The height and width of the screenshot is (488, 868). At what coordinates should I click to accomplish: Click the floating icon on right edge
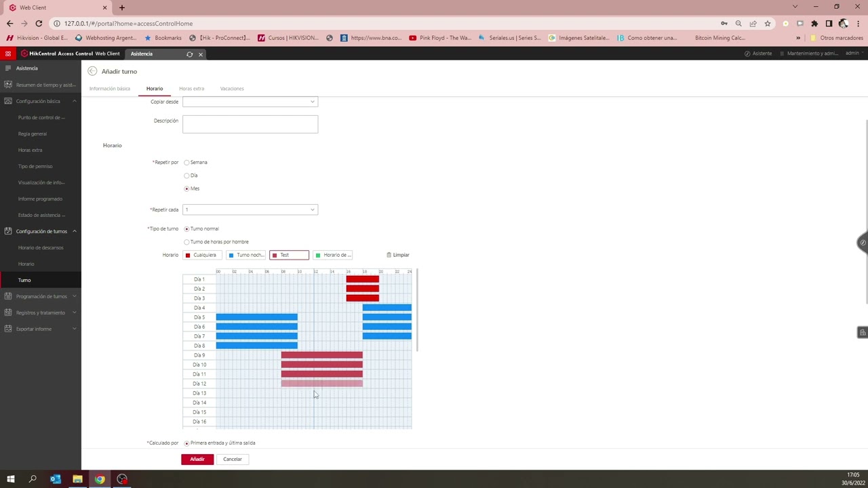pos(863,243)
